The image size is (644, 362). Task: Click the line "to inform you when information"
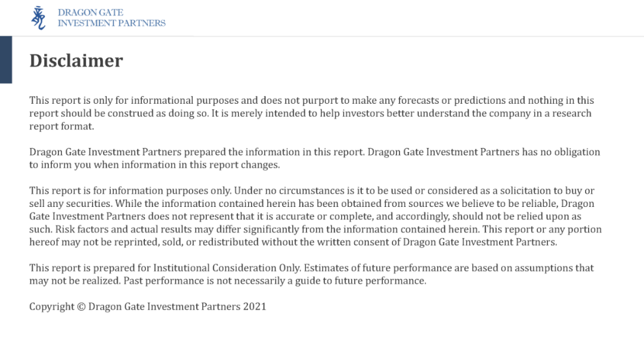pos(154,165)
